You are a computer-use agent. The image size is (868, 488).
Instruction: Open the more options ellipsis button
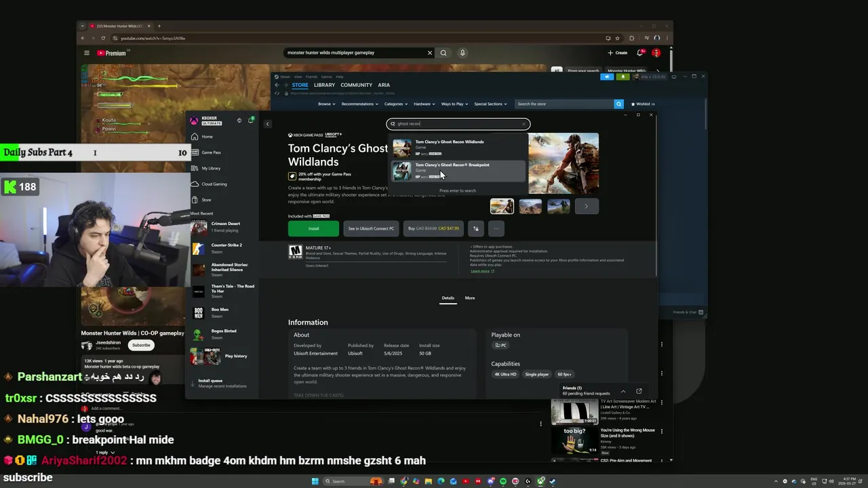coord(496,228)
